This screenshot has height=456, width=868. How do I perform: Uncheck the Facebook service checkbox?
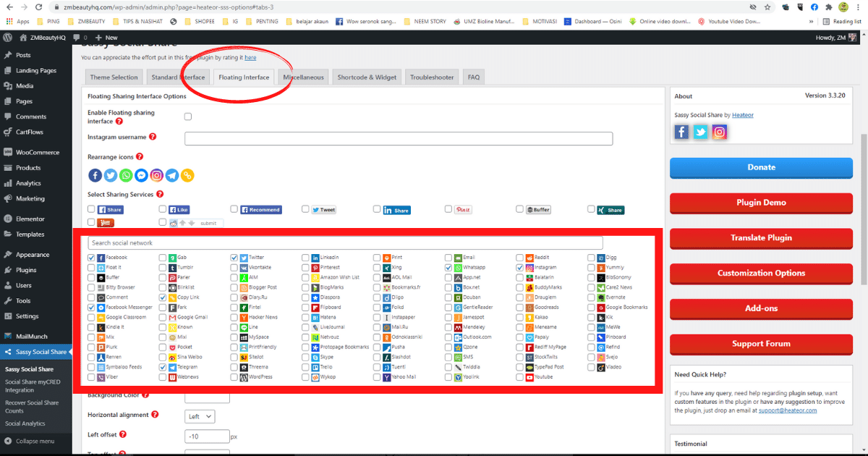(91, 258)
